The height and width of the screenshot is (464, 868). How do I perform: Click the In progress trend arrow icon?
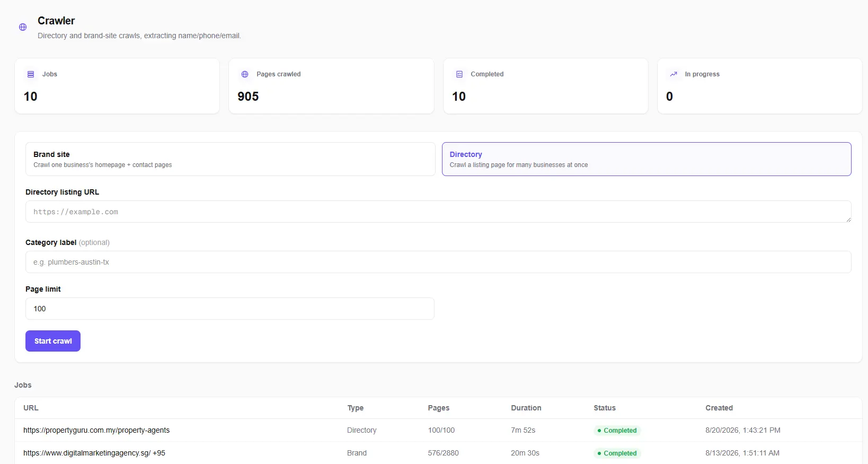tap(674, 74)
